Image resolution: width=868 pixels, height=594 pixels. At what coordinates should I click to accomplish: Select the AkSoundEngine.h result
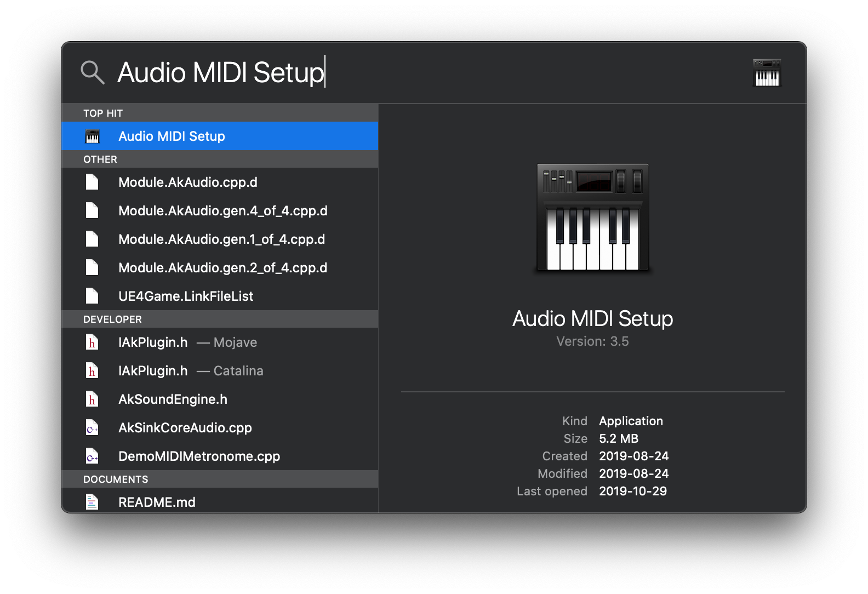pos(220,399)
